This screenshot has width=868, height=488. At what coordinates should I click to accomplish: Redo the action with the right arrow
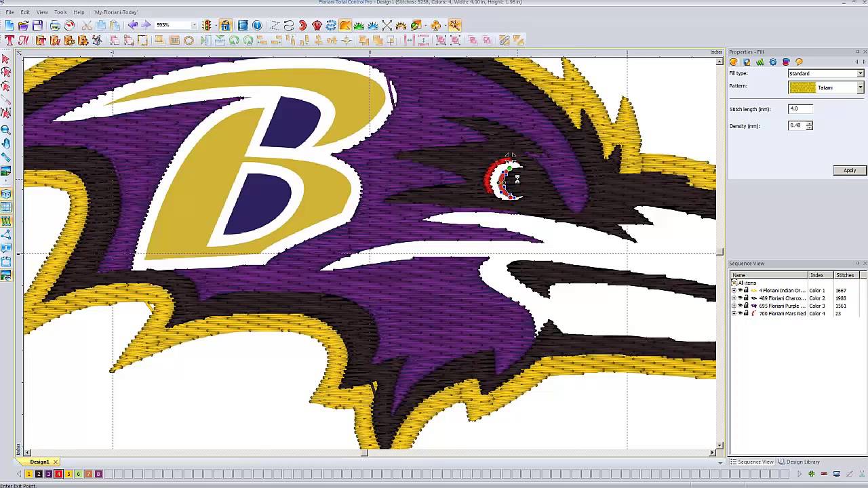[146, 25]
